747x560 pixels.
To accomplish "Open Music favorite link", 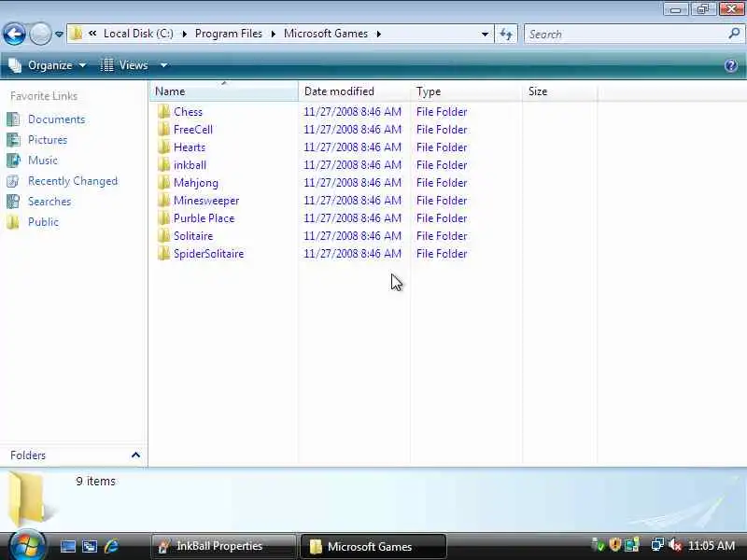I will click(x=43, y=161).
